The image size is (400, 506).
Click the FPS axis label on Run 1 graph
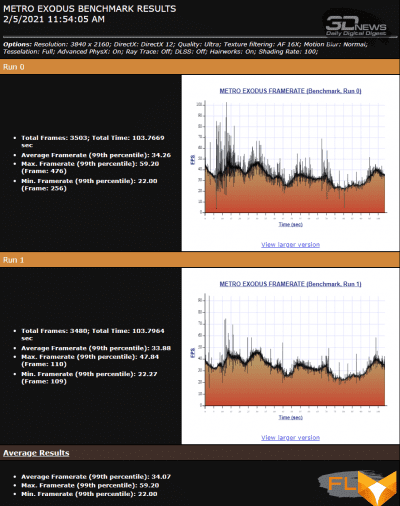192,353
